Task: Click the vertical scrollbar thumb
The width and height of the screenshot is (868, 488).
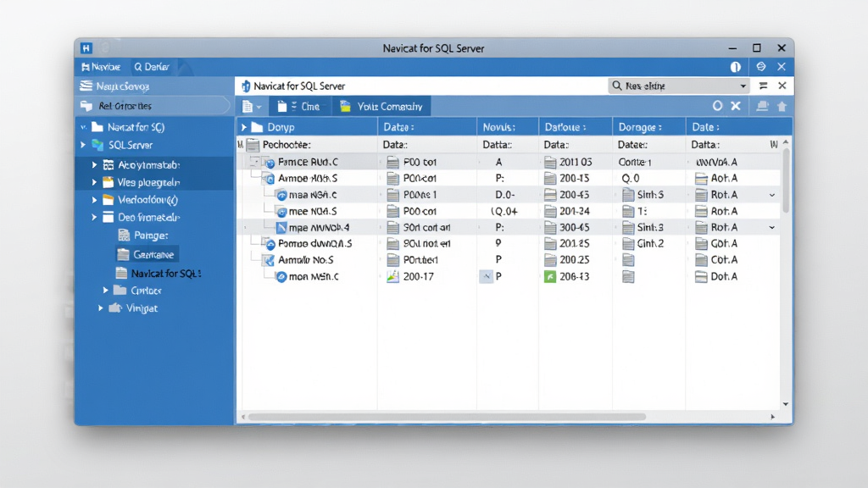Action: tap(786, 180)
